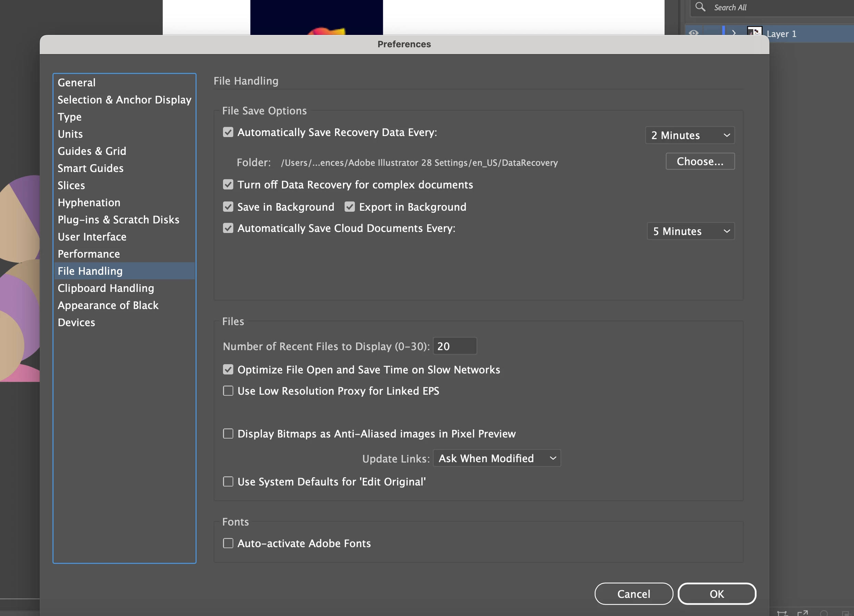This screenshot has width=854, height=616.
Task: Disable Automatically Save Recovery Data checkbox
Action: click(228, 132)
